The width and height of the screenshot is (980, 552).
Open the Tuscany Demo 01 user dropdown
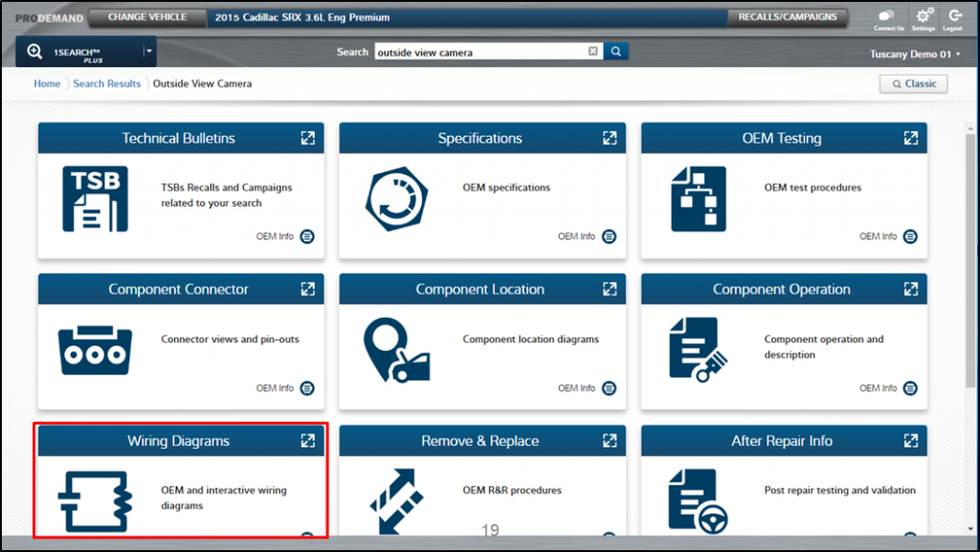click(915, 55)
